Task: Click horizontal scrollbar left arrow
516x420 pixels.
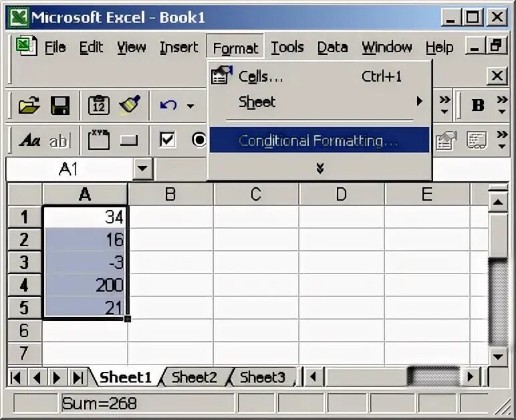Action: coord(313,377)
